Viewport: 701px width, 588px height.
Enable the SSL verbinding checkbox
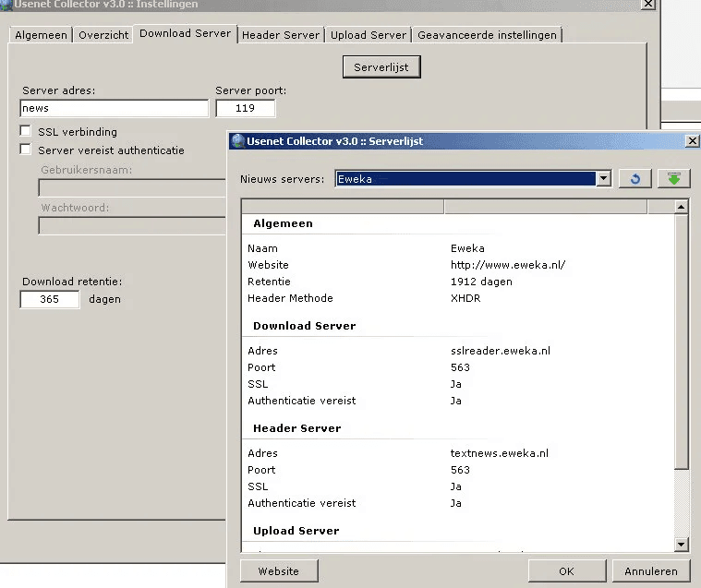(26, 131)
